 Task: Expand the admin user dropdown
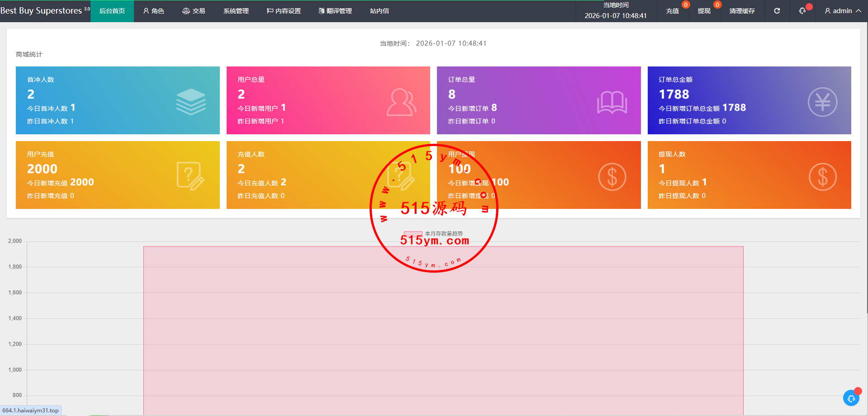click(x=843, y=11)
